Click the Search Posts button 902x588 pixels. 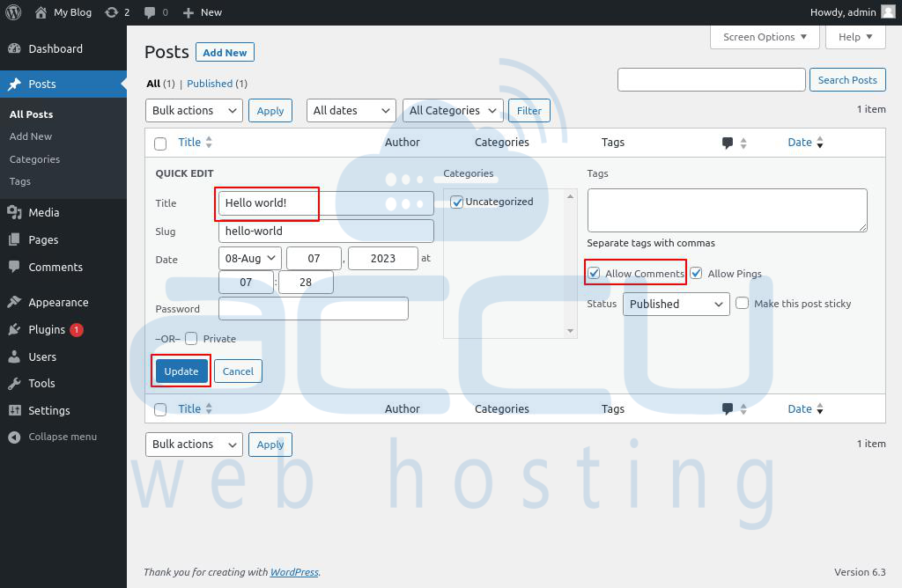click(x=847, y=79)
